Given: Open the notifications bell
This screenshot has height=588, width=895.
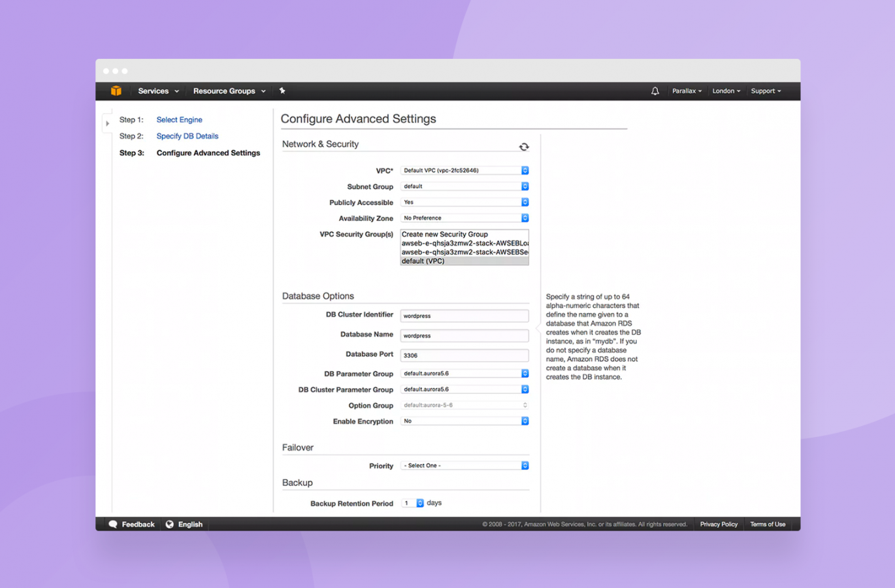Looking at the screenshot, I should pos(655,91).
